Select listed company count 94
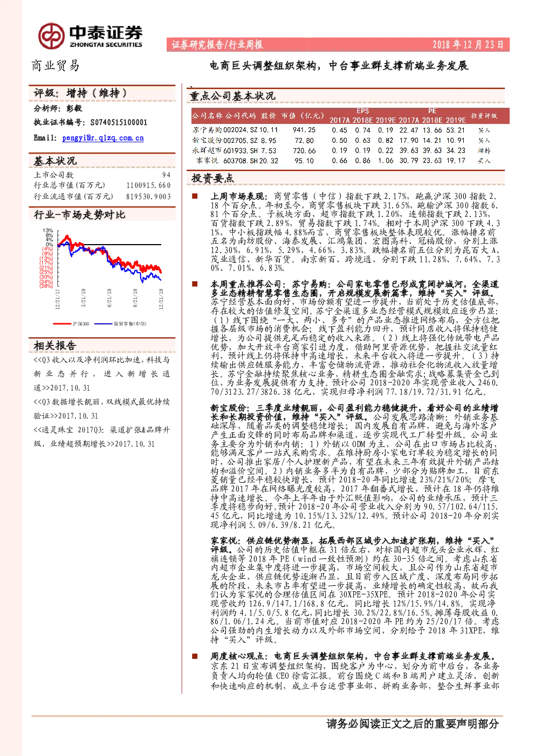 166,175
